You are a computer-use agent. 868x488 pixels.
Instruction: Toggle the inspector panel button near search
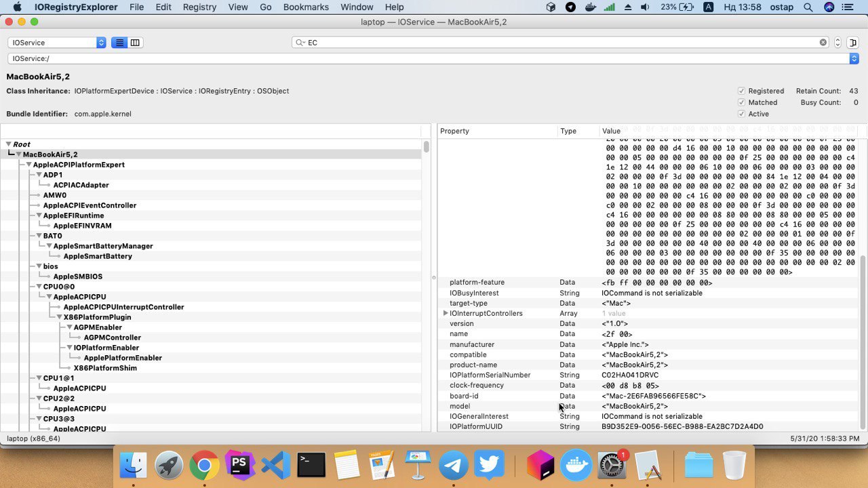(x=852, y=43)
